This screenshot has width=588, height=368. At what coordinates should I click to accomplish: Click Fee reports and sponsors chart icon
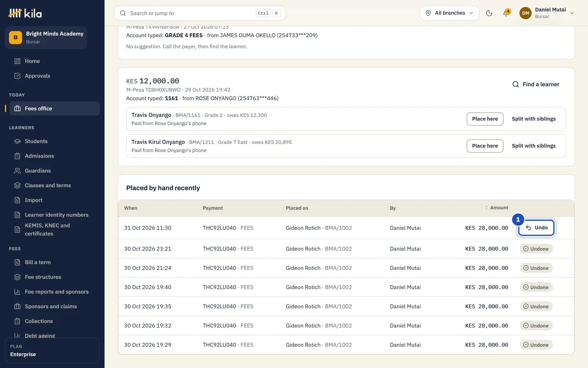[17, 292]
